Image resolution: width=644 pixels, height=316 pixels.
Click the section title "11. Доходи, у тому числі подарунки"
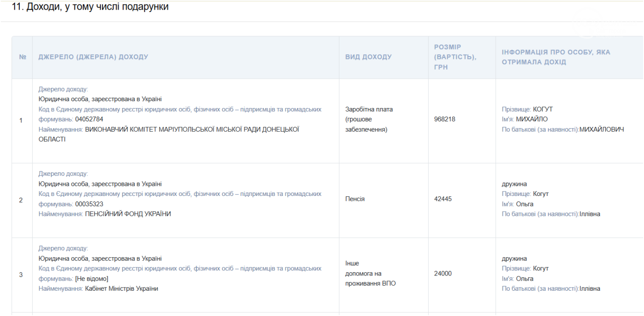[x=90, y=7]
